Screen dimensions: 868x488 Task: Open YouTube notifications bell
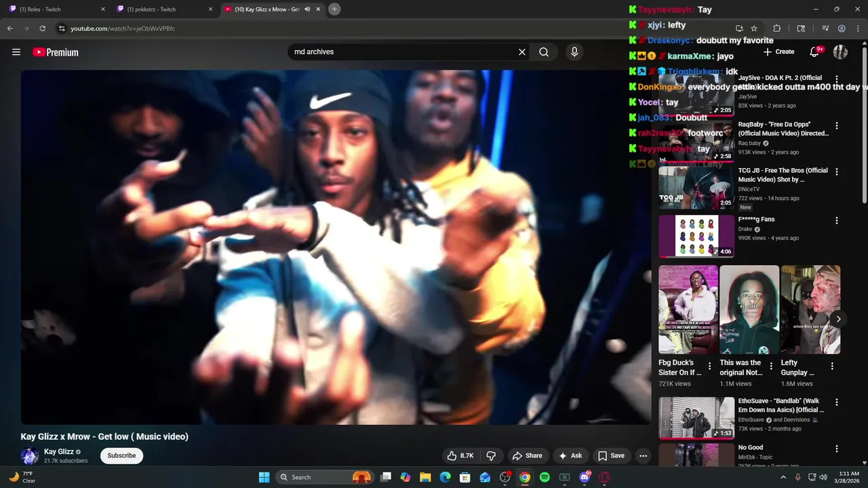(x=815, y=52)
